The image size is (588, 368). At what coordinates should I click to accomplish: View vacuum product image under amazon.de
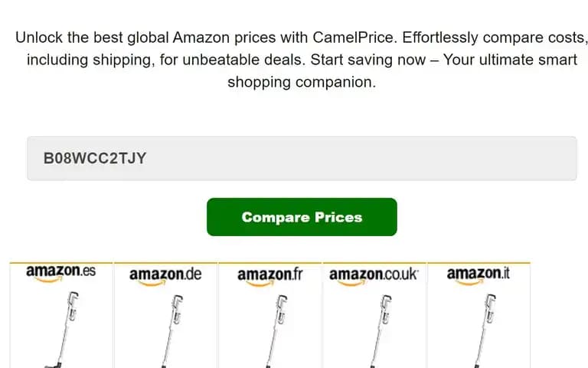171,331
